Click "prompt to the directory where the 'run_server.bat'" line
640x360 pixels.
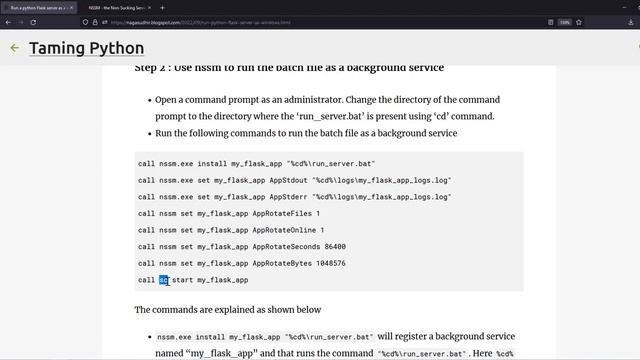(325, 117)
